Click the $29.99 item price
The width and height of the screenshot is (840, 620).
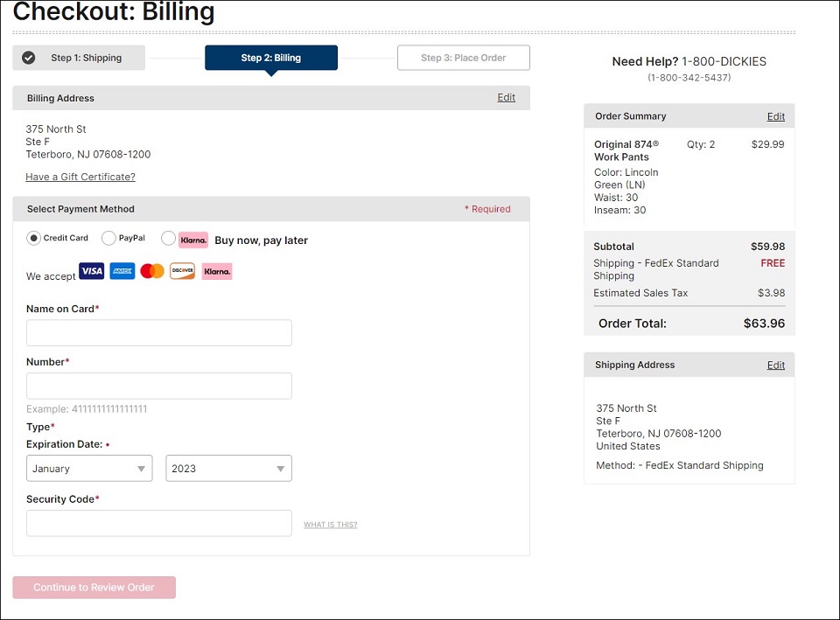(x=767, y=144)
